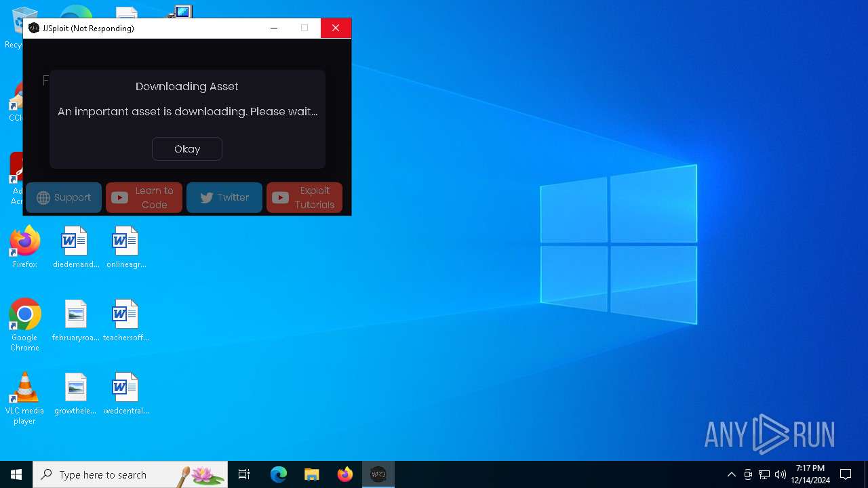Click the YouTube icon on Exploit Tutorials
The height and width of the screenshot is (488, 868).
280,197
